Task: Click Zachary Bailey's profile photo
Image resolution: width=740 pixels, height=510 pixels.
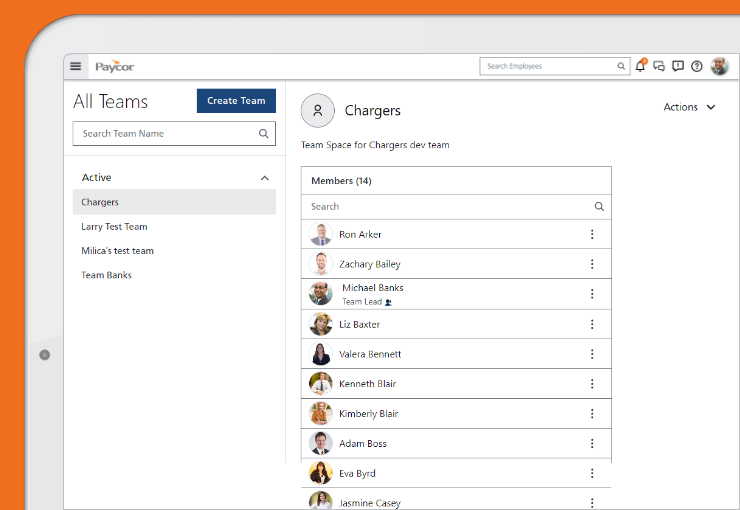Action: coord(320,264)
